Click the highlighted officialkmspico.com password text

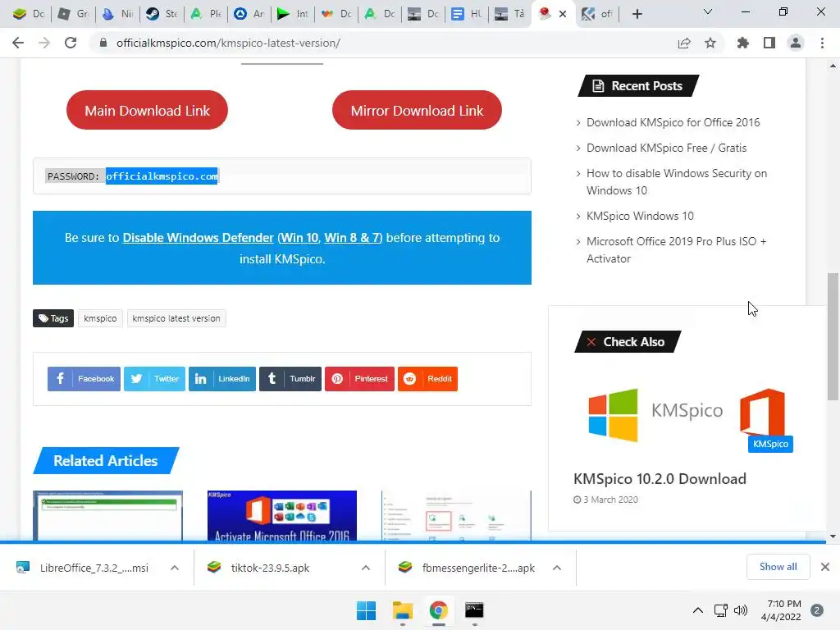pyautogui.click(x=162, y=176)
